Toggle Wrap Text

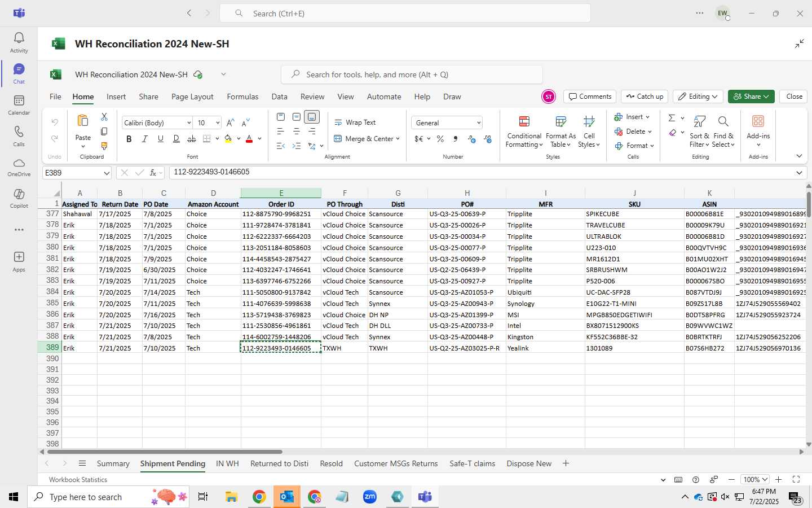(355, 122)
